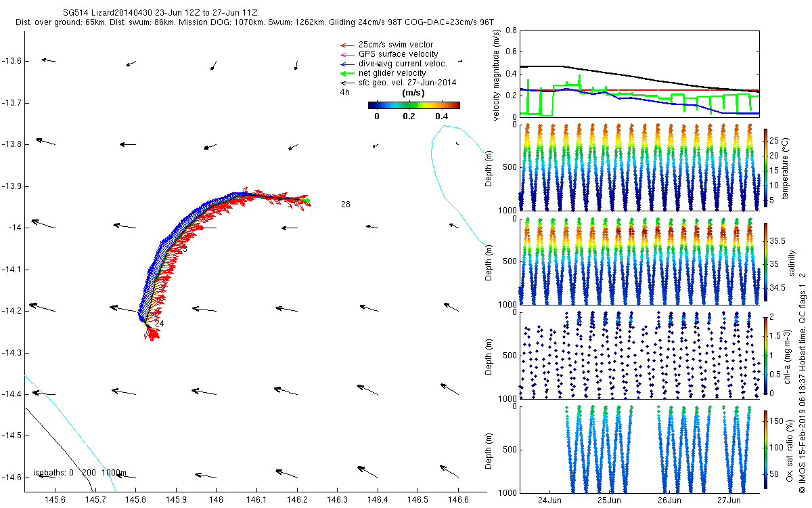Click the '145.8' longitude tick label

point(135,501)
